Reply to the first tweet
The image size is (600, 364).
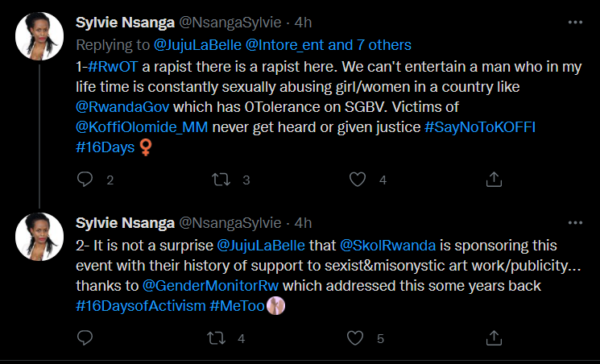coord(85,179)
